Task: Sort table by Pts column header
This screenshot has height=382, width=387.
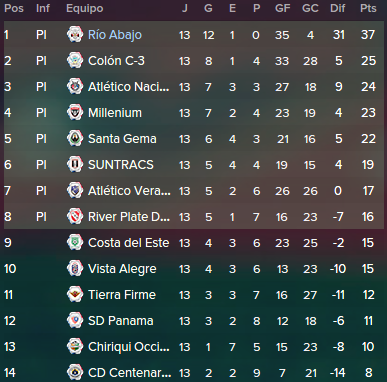Action: (368, 8)
